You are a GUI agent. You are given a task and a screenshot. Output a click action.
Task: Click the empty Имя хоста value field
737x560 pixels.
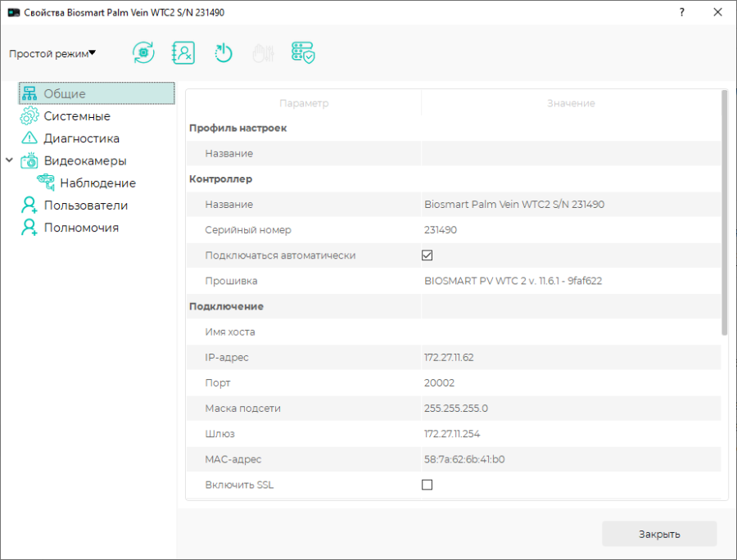[x=571, y=332]
